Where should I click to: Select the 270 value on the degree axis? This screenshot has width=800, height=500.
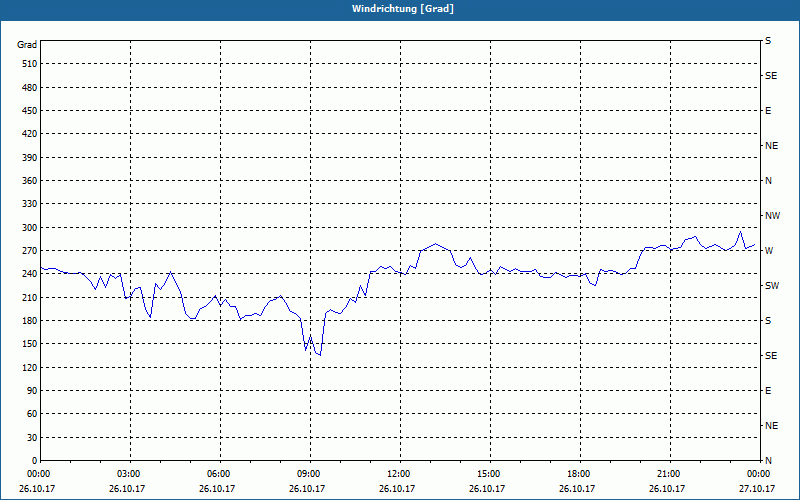(30, 251)
